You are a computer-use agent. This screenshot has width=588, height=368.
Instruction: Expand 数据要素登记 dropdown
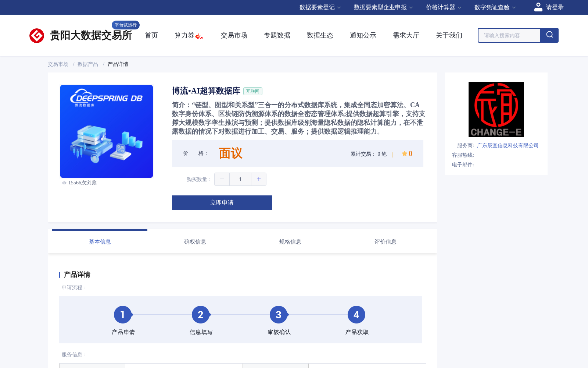click(x=320, y=7)
